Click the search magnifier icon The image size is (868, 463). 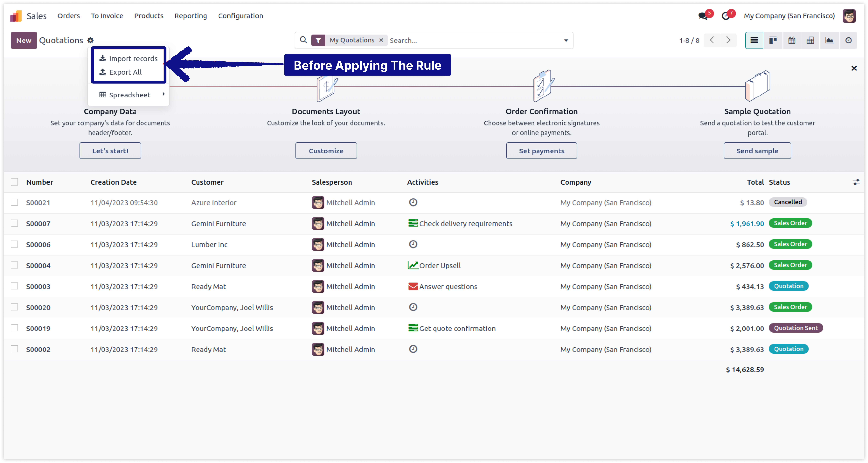coord(303,40)
